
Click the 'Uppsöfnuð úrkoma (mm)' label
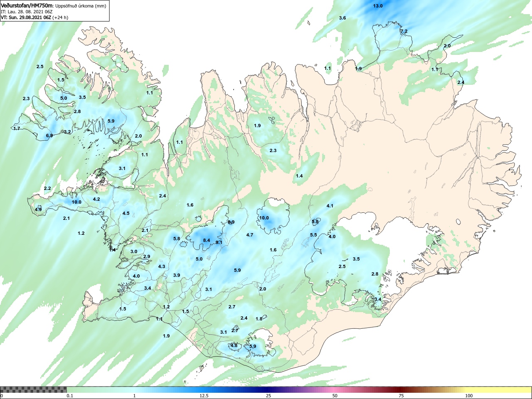(x=81, y=6)
